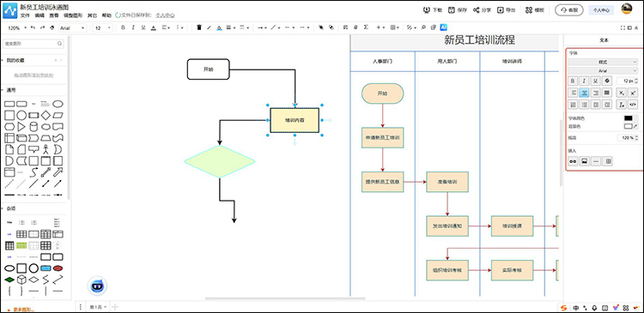This screenshot has width=644, height=313.
Task: Set left text alignment in text panel
Action: pos(573,93)
